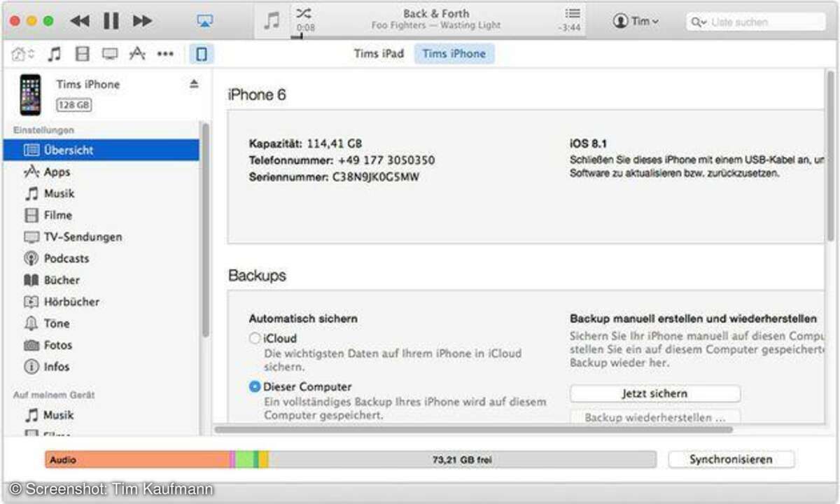Switch to the Tims iPad tab
Viewport: 840px width, 504px height.
point(379,54)
